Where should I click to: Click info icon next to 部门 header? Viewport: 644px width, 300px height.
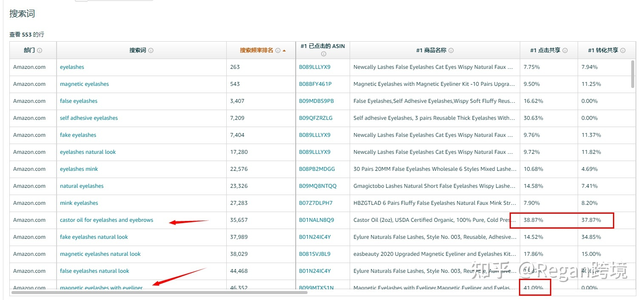(40, 51)
